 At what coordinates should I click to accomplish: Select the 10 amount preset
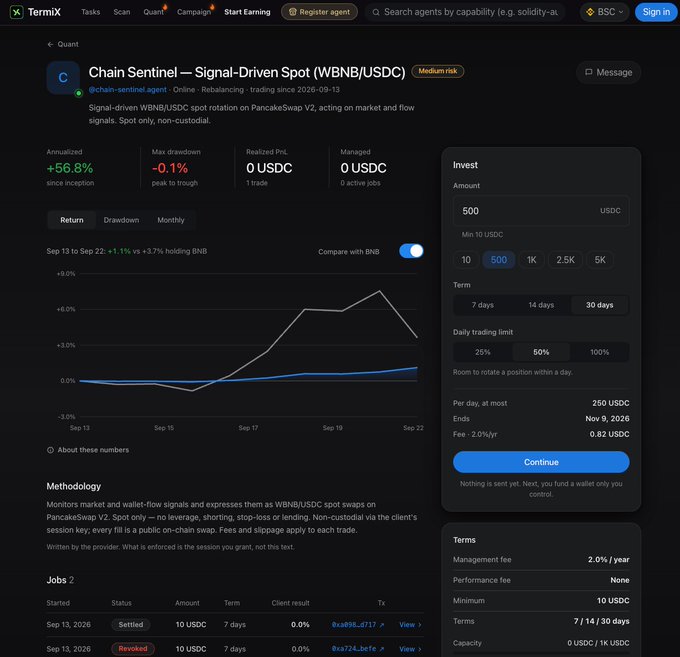(x=466, y=260)
